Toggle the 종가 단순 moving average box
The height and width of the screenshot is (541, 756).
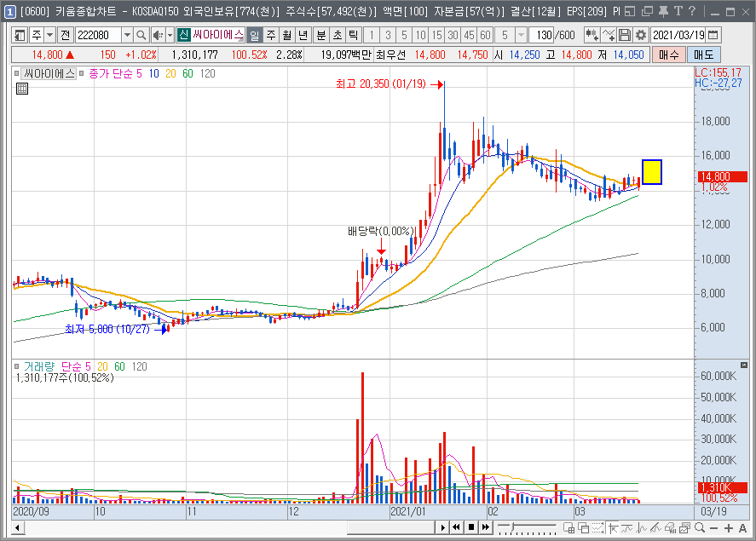[82, 74]
